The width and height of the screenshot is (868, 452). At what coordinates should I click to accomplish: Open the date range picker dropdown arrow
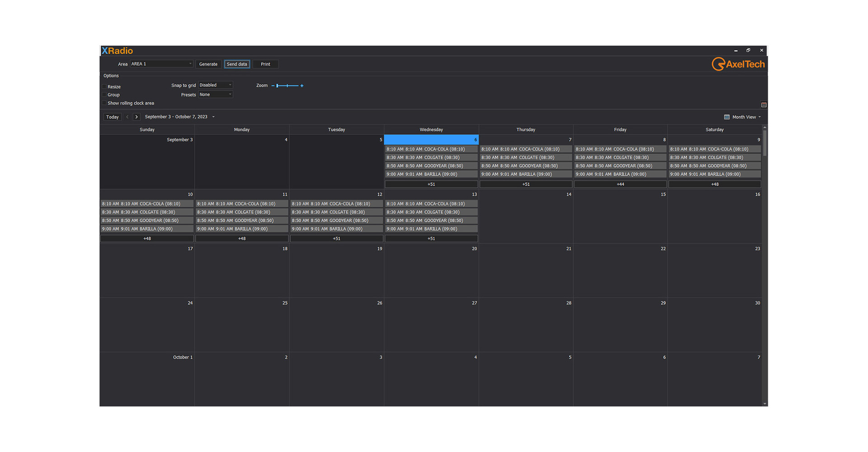(x=213, y=117)
